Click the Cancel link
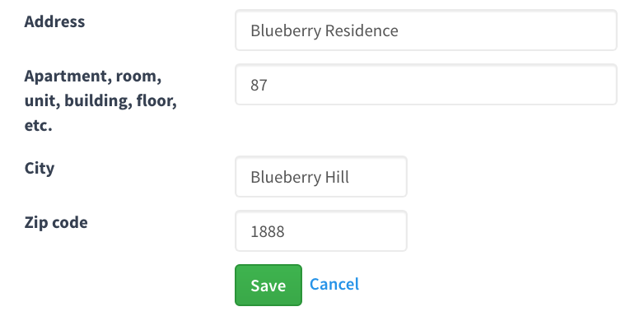 click(334, 284)
